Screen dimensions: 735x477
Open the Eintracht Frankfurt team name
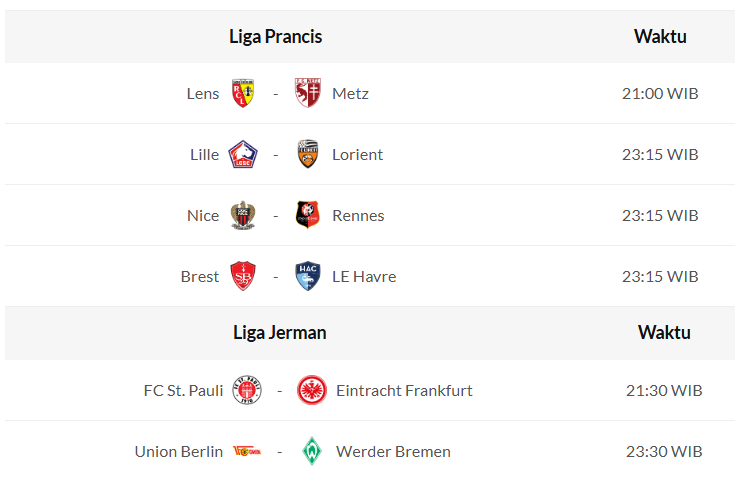pos(404,390)
